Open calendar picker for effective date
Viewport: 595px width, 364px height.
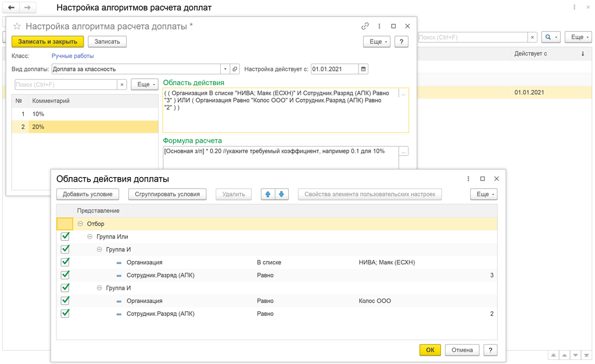coord(364,69)
